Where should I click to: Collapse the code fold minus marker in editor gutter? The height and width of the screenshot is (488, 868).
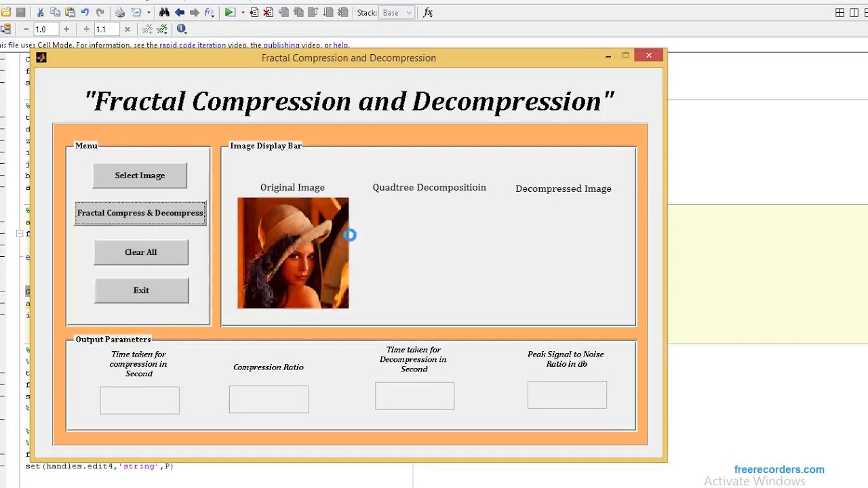(x=20, y=234)
